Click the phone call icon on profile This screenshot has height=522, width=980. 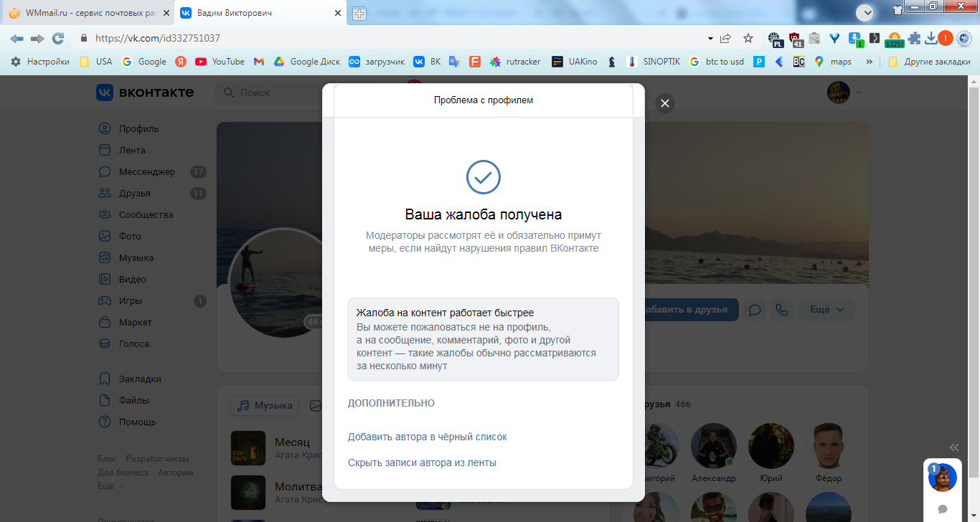pos(782,310)
